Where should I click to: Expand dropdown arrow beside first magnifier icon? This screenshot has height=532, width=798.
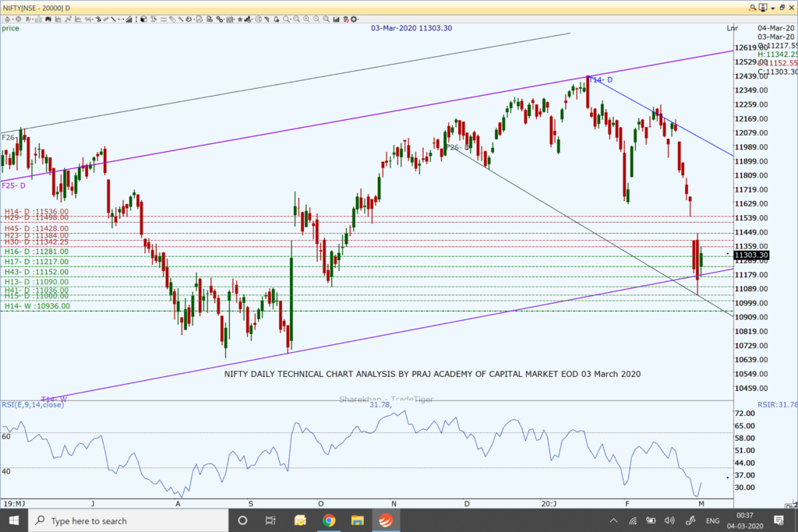pos(291,19)
